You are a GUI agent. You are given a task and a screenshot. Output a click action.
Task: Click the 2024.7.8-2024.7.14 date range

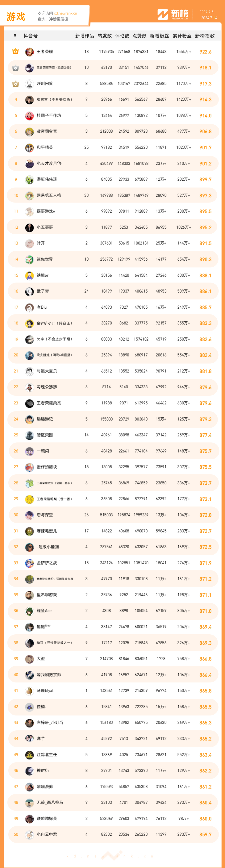208,15
